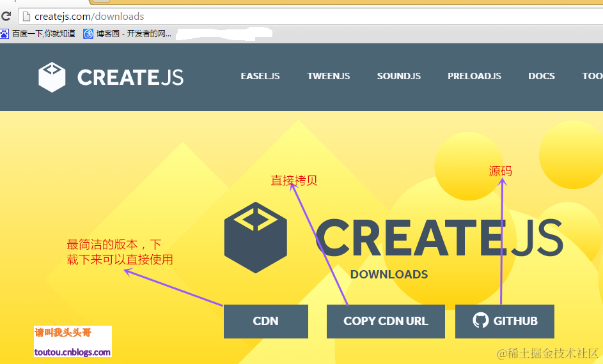Open the DOCS nav item
This screenshot has height=364, width=603.
542,76
